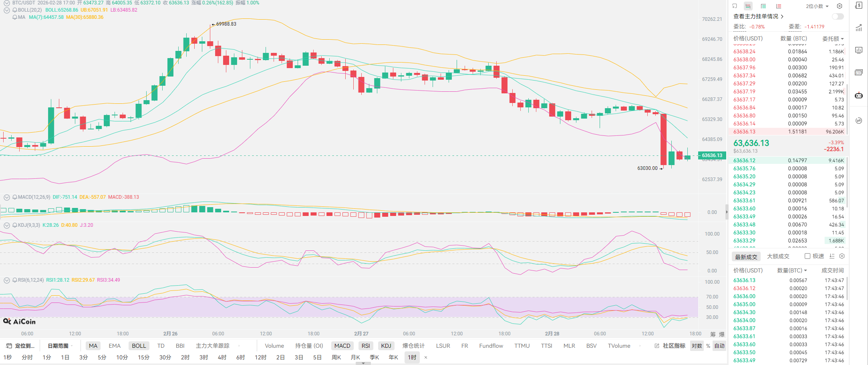The image size is (868, 365).
Task: Enable the 极速 checkbox
Action: click(x=808, y=256)
